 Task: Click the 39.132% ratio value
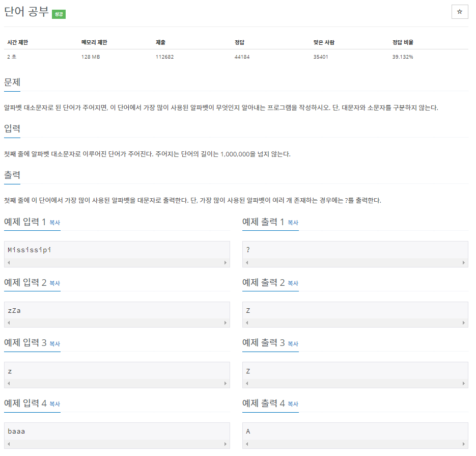pos(403,57)
